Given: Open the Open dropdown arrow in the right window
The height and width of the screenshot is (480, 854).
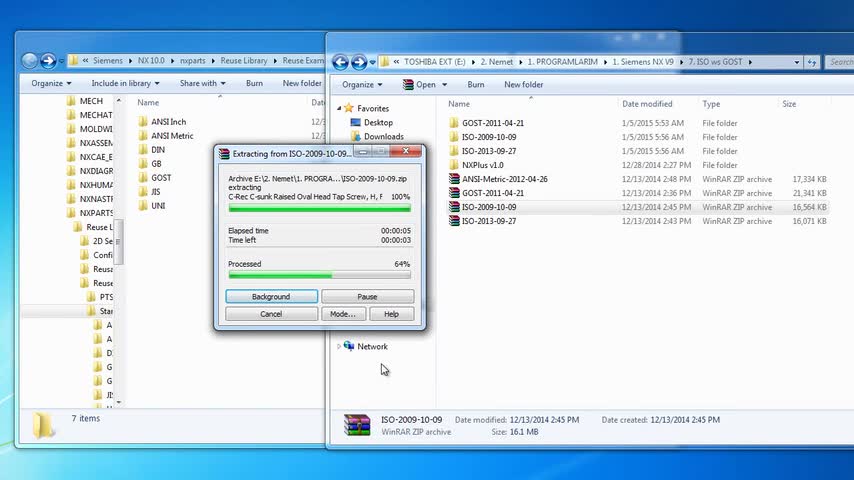Looking at the screenshot, I should point(444,85).
